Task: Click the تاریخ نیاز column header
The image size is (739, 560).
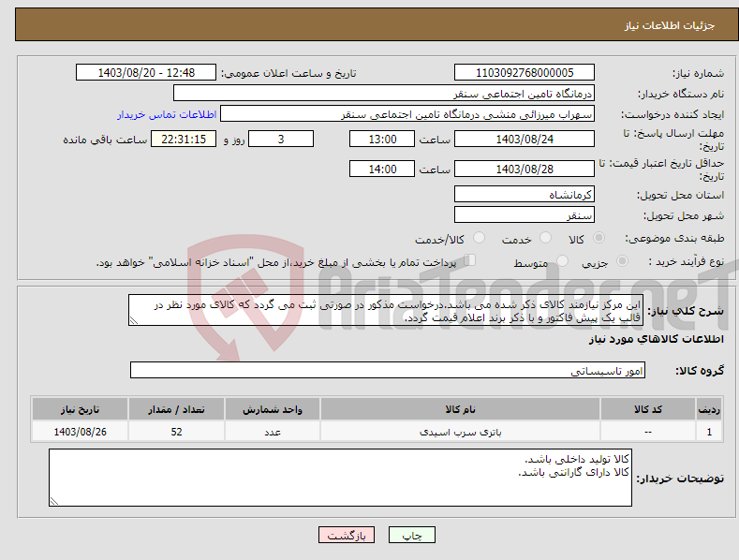Action: click(x=81, y=409)
